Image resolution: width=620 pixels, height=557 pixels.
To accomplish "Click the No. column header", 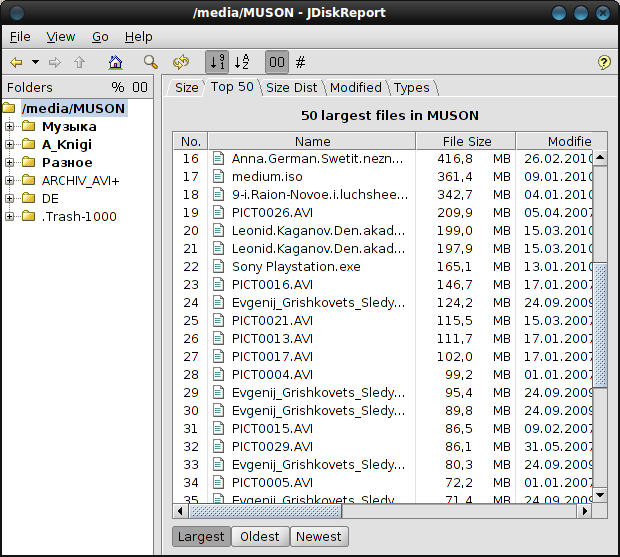I will (191, 141).
